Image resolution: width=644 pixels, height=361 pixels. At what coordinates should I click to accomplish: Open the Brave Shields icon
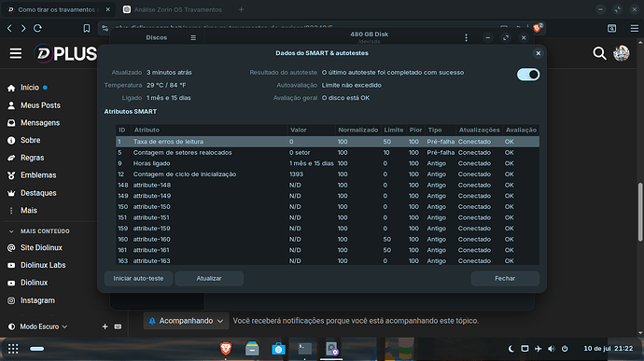(537, 28)
